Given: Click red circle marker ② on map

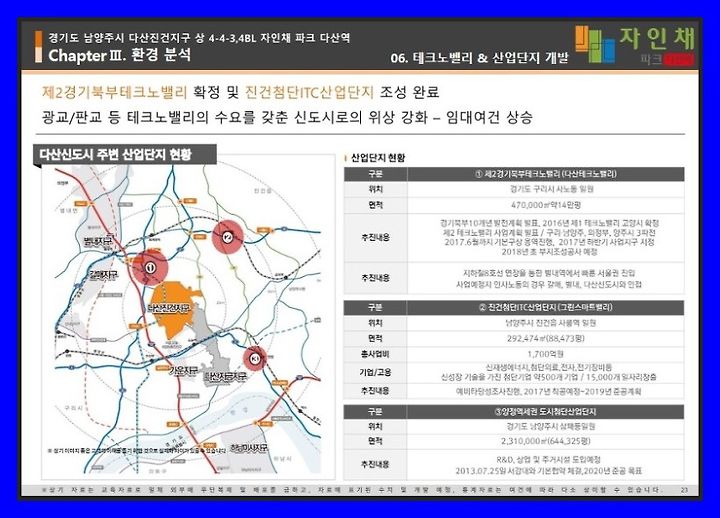Looking at the screenshot, I should pos(228,237).
